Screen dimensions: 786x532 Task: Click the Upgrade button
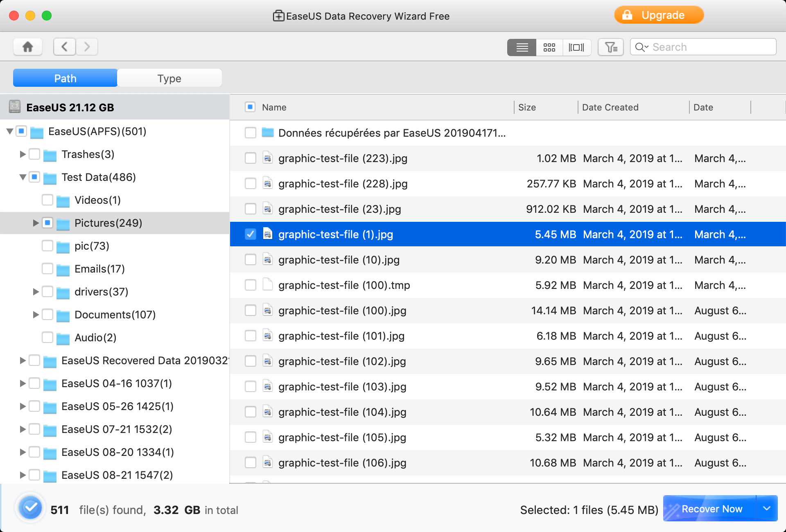click(659, 15)
